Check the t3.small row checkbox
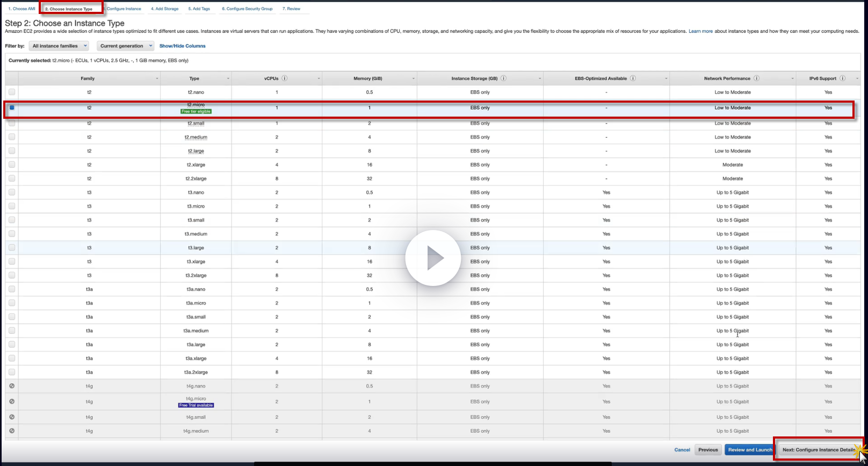Viewport: 868px width, 466px height. tap(12, 220)
